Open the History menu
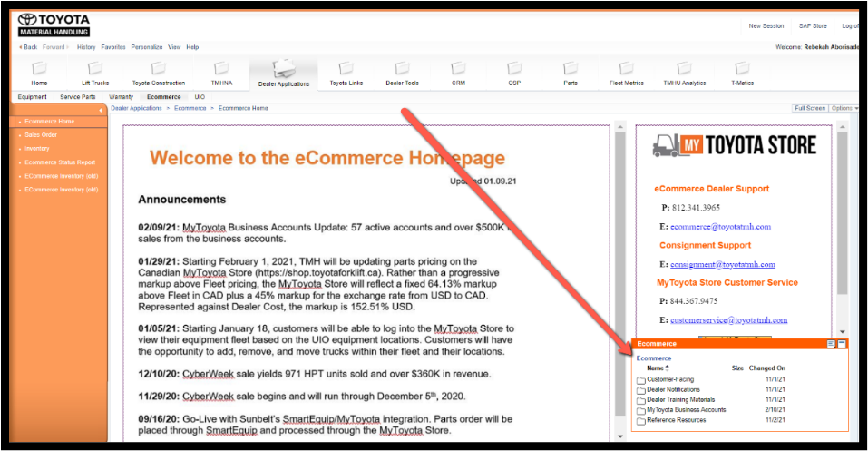Image resolution: width=868 pixels, height=451 pixels. 86,47
